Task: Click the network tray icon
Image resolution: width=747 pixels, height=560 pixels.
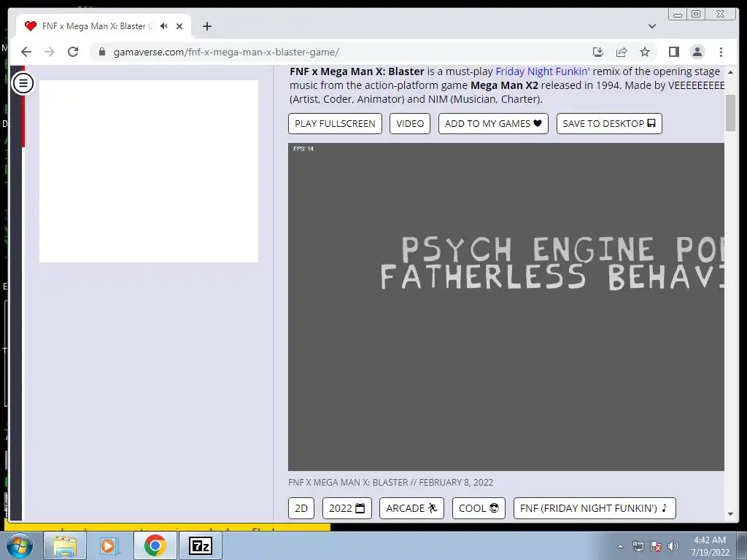Action: coord(638,546)
